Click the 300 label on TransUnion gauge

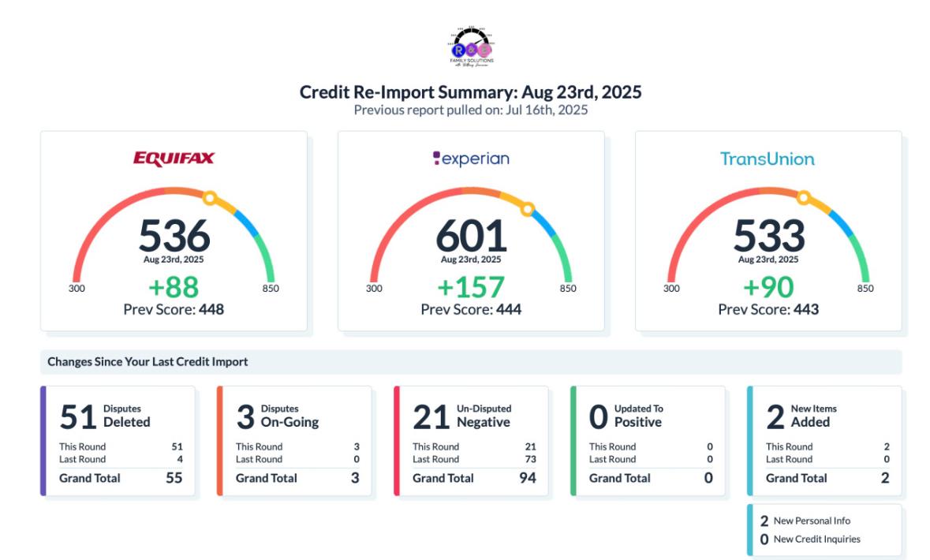(671, 289)
